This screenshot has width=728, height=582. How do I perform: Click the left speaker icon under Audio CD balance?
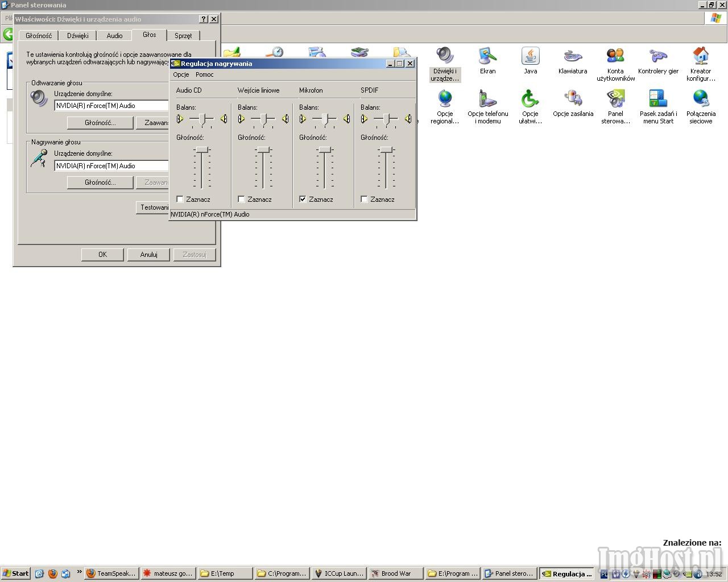(x=180, y=119)
